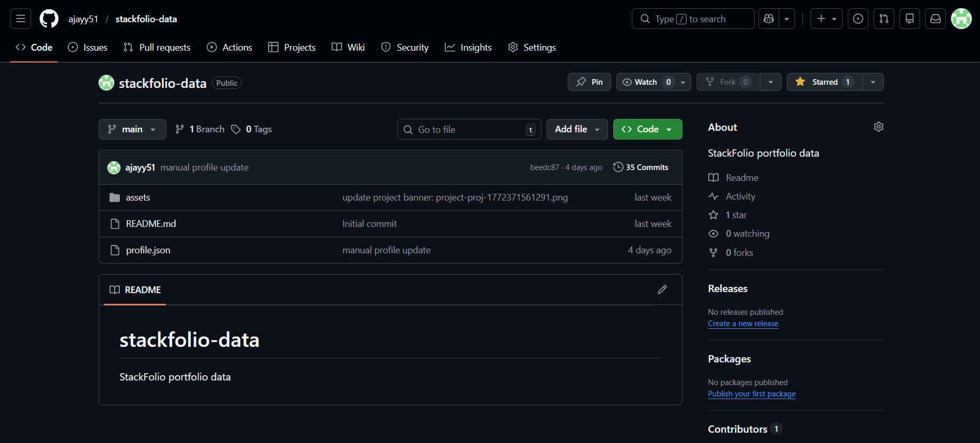The image size is (980, 443).
Task: Switch to the Code tab
Action: coord(34,47)
